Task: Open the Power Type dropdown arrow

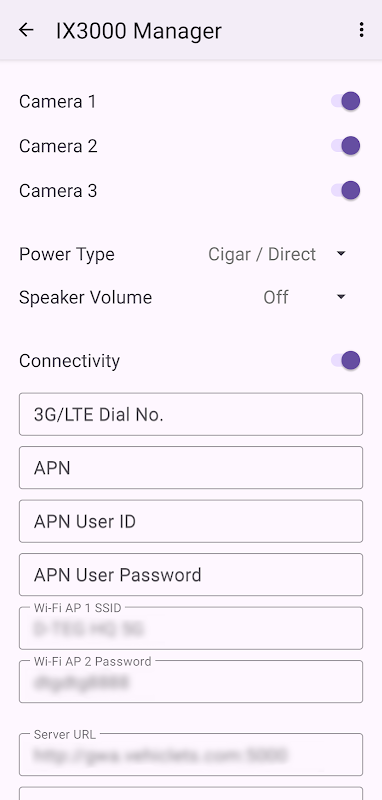Action: pyautogui.click(x=341, y=254)
